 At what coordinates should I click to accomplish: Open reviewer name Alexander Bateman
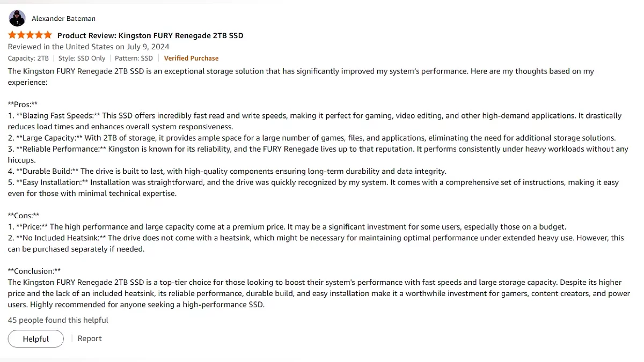pos(63,19)
